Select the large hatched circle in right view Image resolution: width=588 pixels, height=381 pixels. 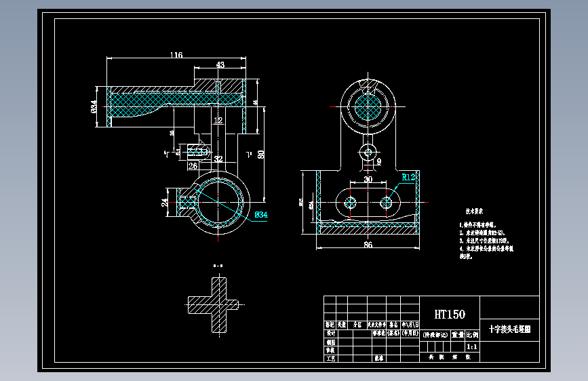click(368, 106)
